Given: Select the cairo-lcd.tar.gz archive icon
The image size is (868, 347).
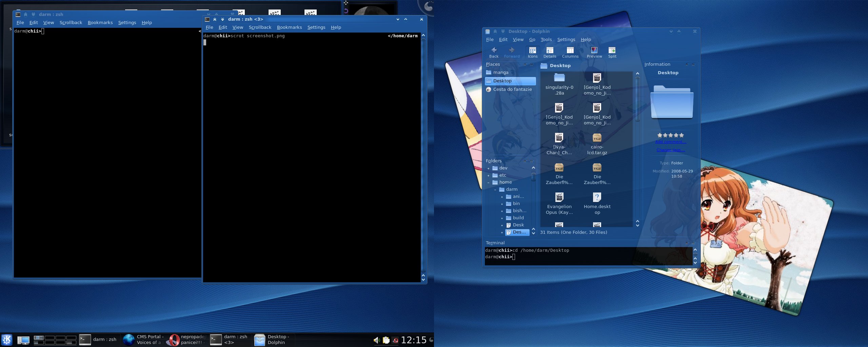Looking at the screenshot, I should click(597, 138).
